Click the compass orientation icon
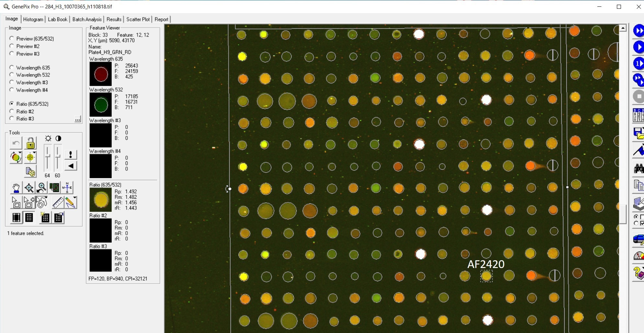The height and width of the screenshot is (333, 644). 67,188
